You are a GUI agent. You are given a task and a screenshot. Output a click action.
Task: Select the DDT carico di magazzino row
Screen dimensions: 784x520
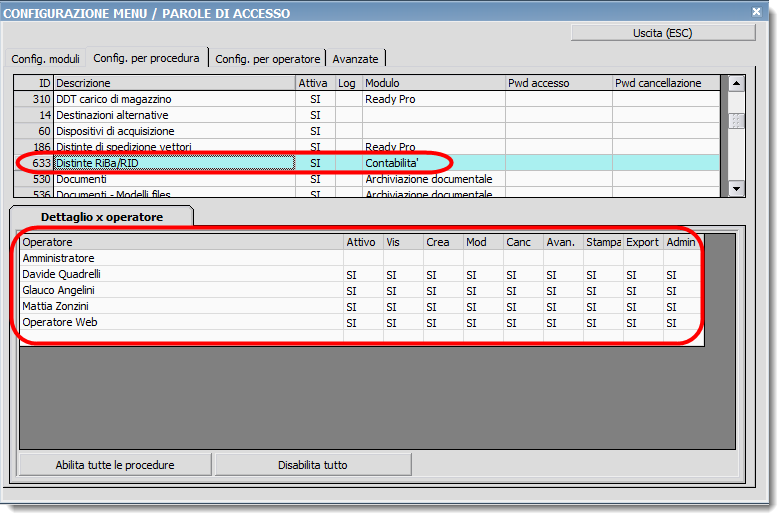[x=366, y=99]
